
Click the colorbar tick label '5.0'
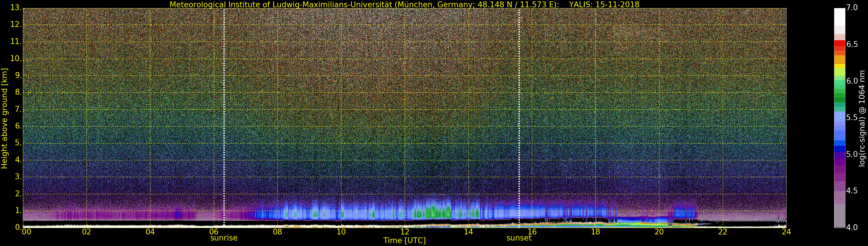pos(852,154)
